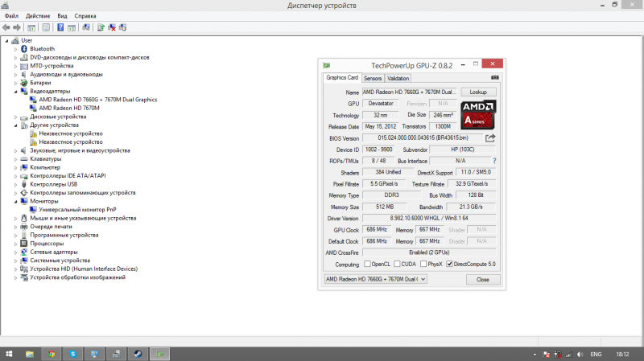Scan for hardware changes toolbar icon
644x361 pixels.
click(86, 27)
